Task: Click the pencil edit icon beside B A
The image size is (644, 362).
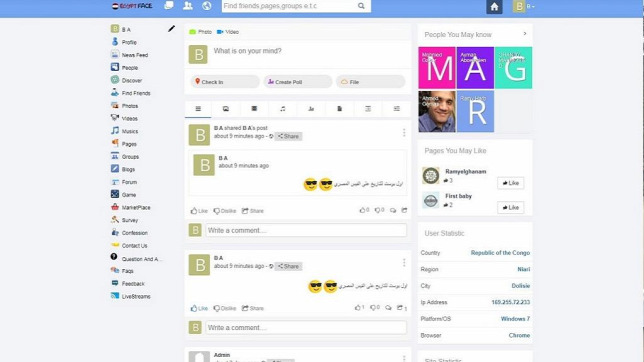Action: pyautogui.click(x=171, y=29)
